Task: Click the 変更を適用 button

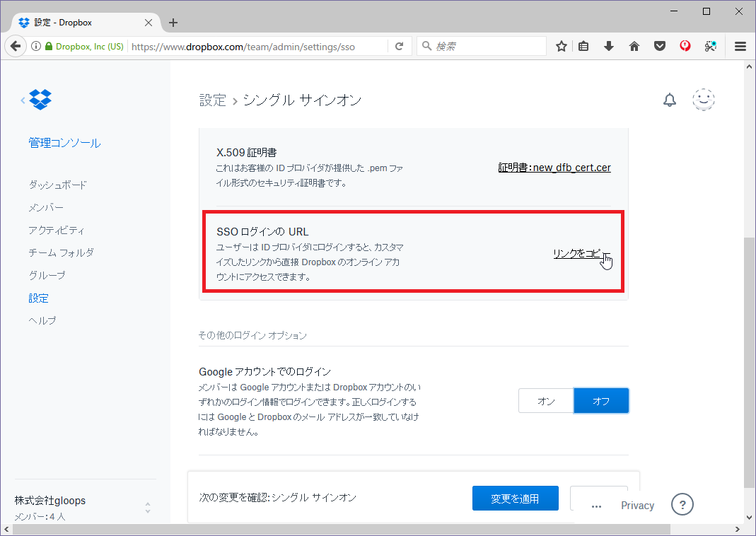Action: [516, 498]
